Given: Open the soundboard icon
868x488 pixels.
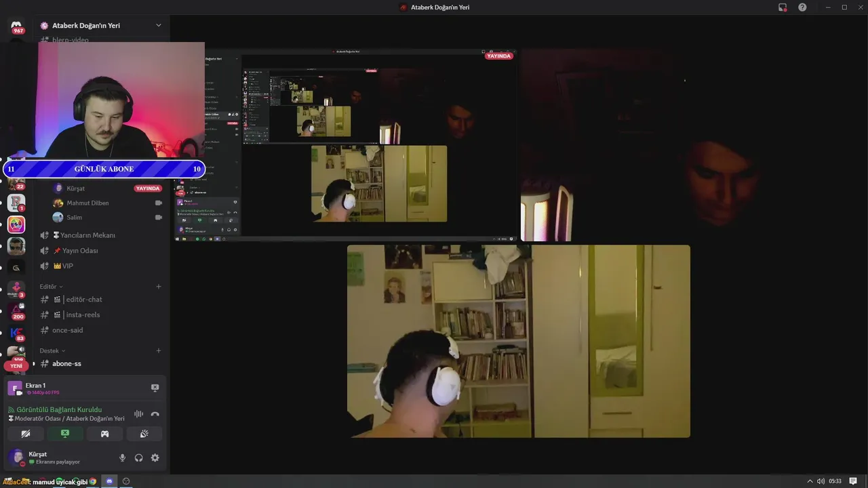Looking at the screenshot, I should coord(144,434).
